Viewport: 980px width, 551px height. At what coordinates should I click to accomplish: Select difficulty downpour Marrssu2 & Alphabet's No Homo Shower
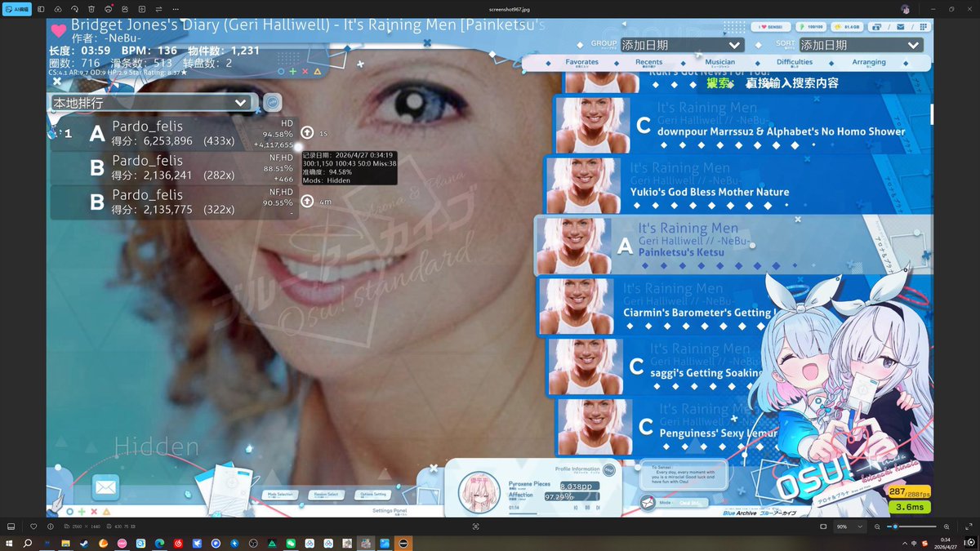click(742, 124)
